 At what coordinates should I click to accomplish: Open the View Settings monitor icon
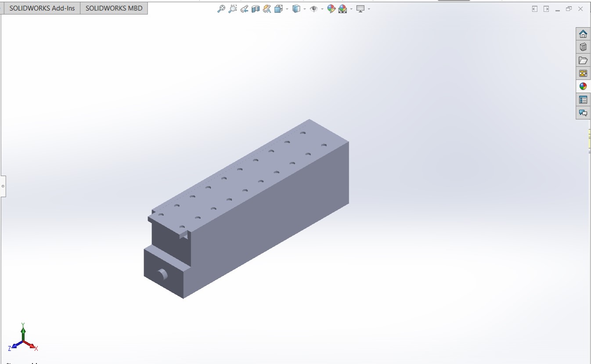360,9
